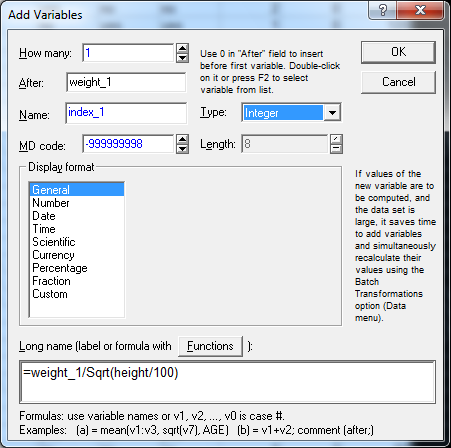451x448 pixels.
Task: Select Percentage display format
Action: [77, 268]
